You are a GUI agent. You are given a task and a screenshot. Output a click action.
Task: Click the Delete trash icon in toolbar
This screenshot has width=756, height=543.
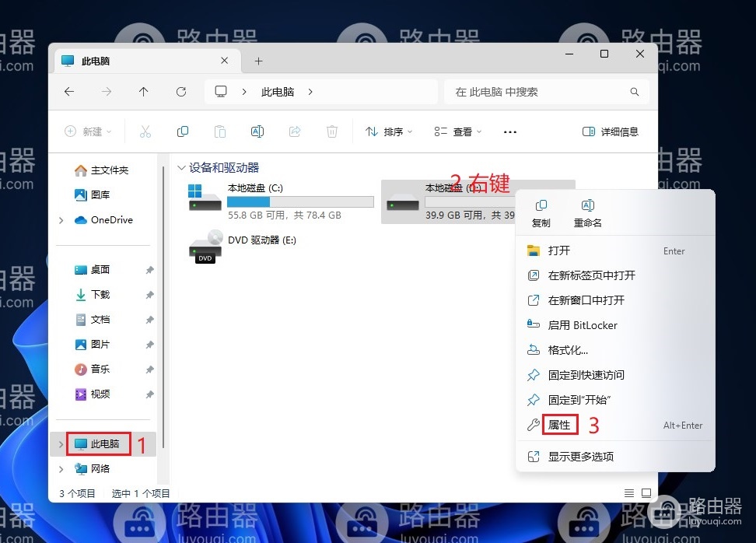point(332,131)
